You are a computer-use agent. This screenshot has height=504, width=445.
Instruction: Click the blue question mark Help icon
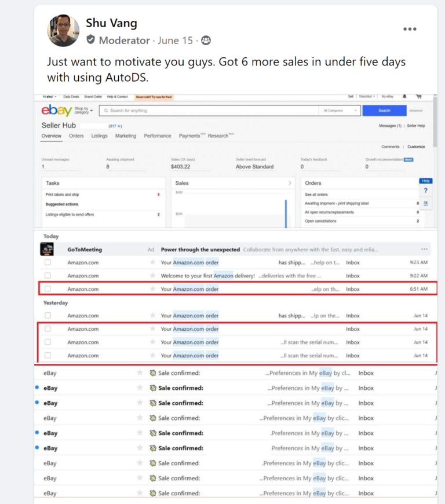click(426, 190)
